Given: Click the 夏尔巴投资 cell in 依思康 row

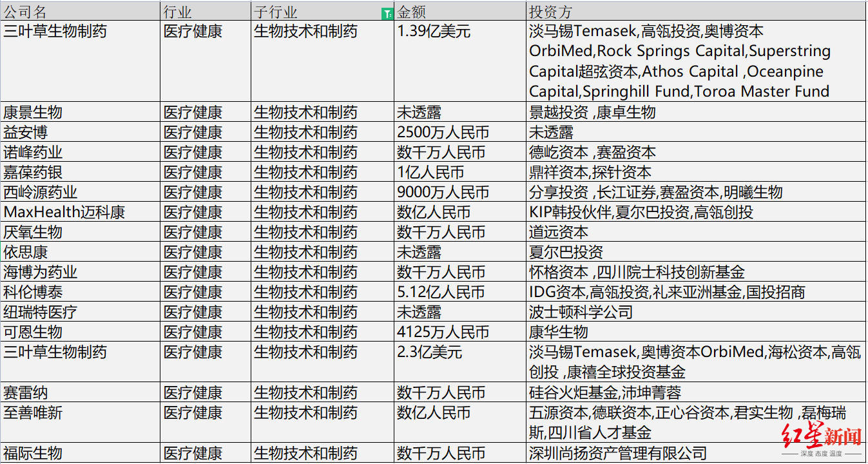Looking at the screenshot, I should coord(696,252).
